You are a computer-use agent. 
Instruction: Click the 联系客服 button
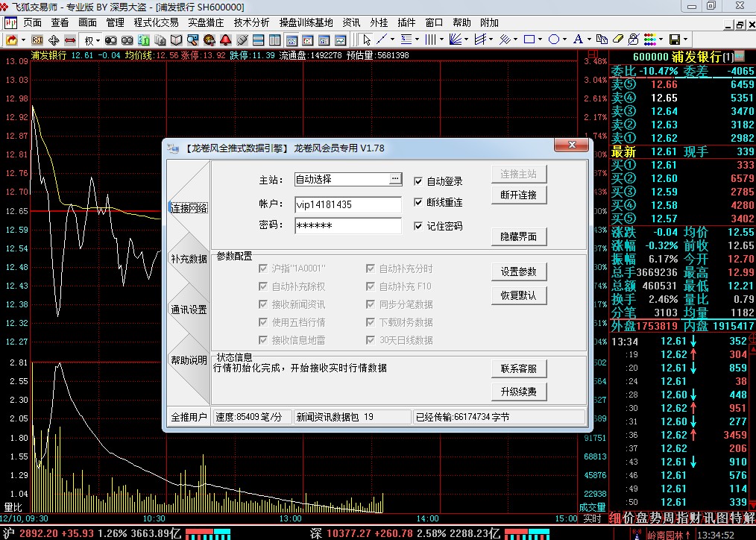click(519, 368)
